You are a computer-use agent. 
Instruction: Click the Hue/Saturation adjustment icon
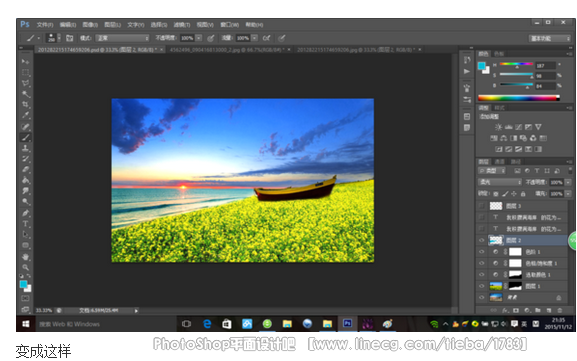click(x=494, y=138)
